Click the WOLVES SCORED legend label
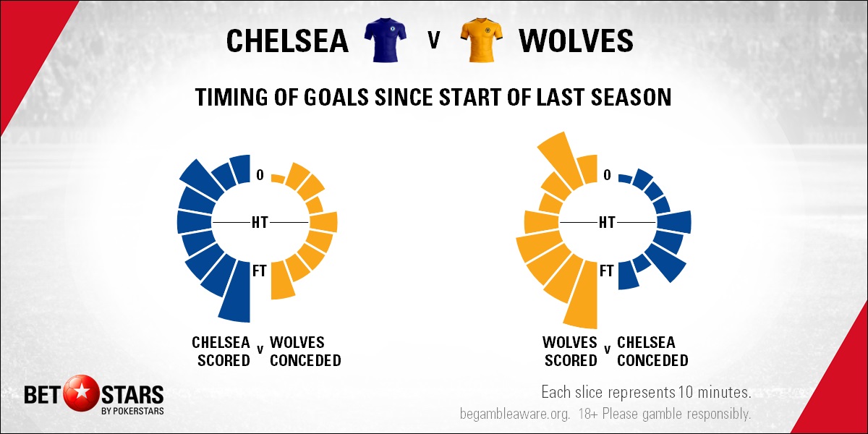This screenshot has height=434, width=868. [571, 351]
